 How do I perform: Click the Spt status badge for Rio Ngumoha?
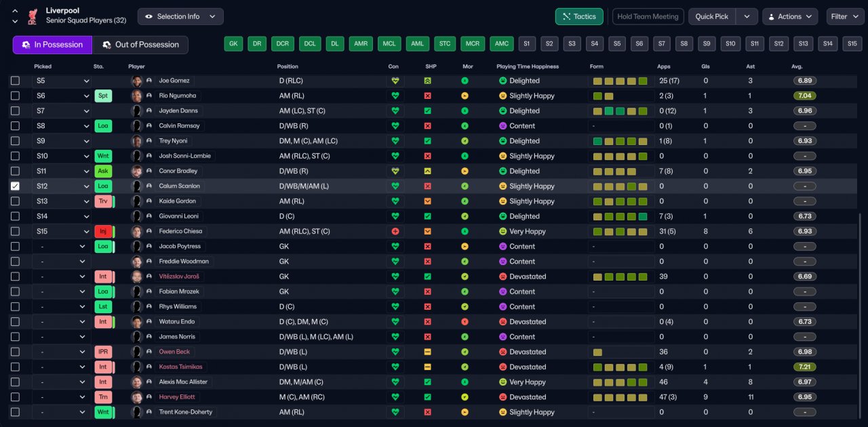pyautogui.click(x=103, y=96)
